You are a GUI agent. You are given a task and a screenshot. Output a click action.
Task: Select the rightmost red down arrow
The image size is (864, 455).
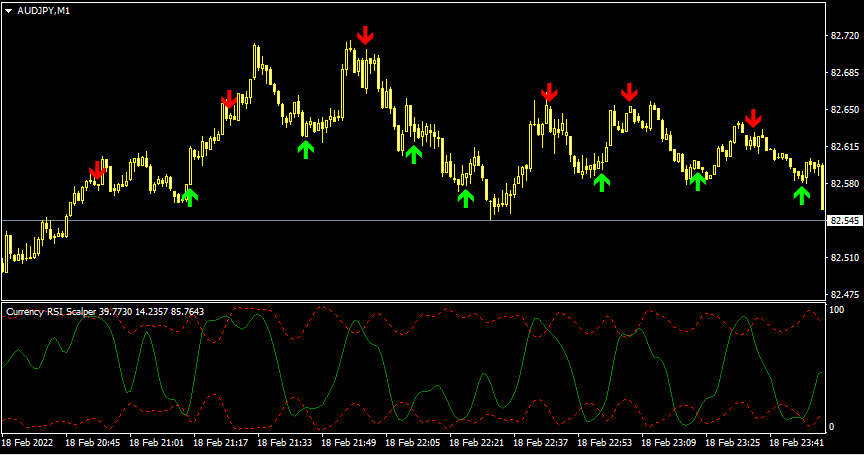(x=753, y=119)
